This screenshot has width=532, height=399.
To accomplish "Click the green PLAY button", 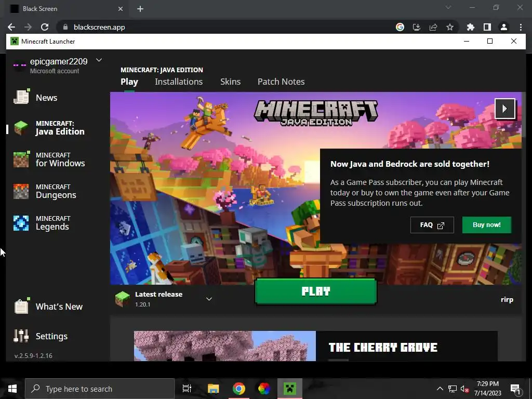I will coord(315,291).
